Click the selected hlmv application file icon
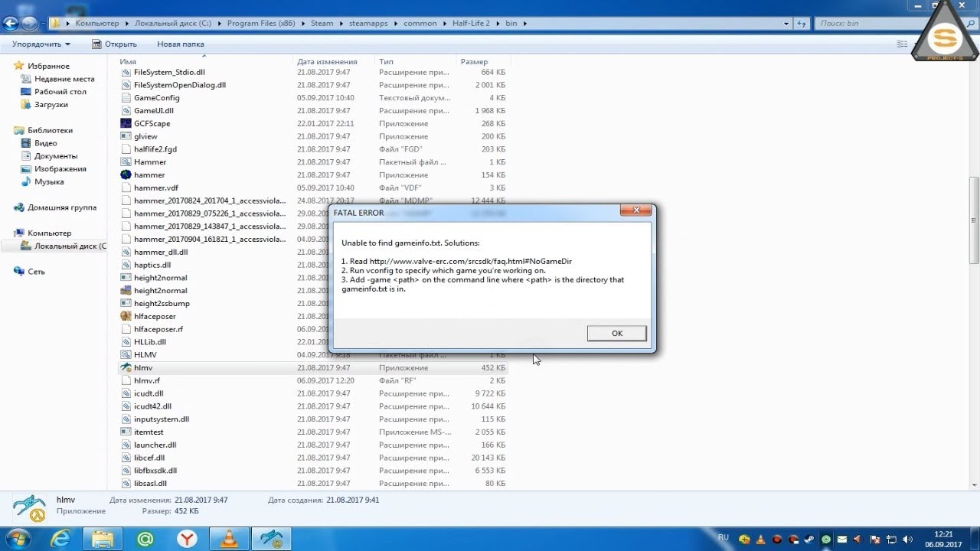The height and width of the screenshot is (551, 980). pos(126,368)
